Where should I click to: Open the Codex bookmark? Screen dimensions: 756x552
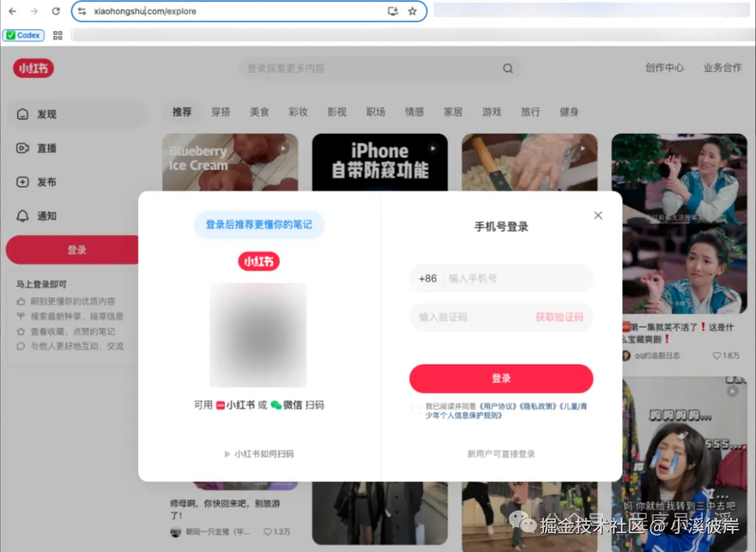click(23, 35)
